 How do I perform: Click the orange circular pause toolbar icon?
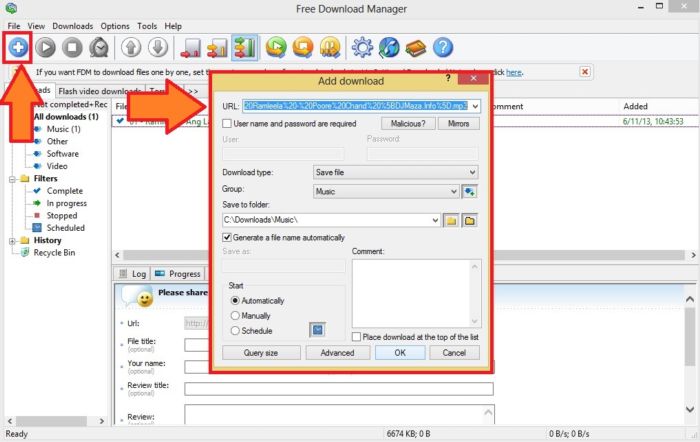[330, 47]
